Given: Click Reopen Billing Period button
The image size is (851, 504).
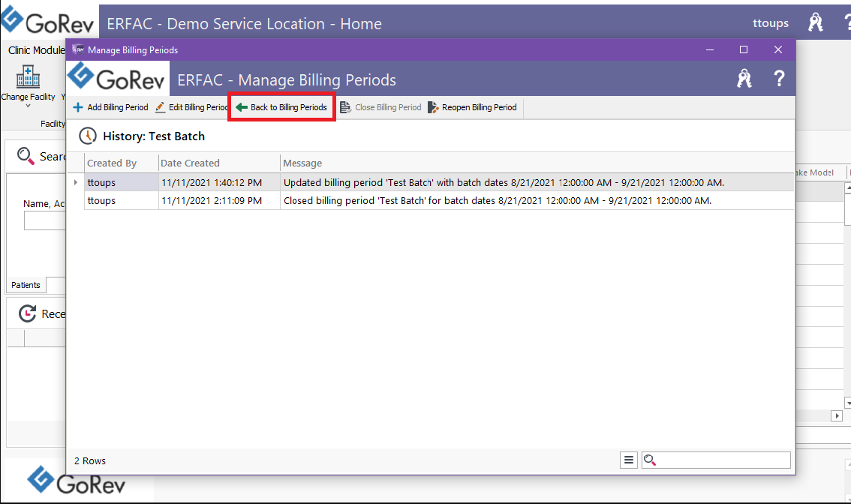Looking at the screenshot, I should (x=472, y=107).
